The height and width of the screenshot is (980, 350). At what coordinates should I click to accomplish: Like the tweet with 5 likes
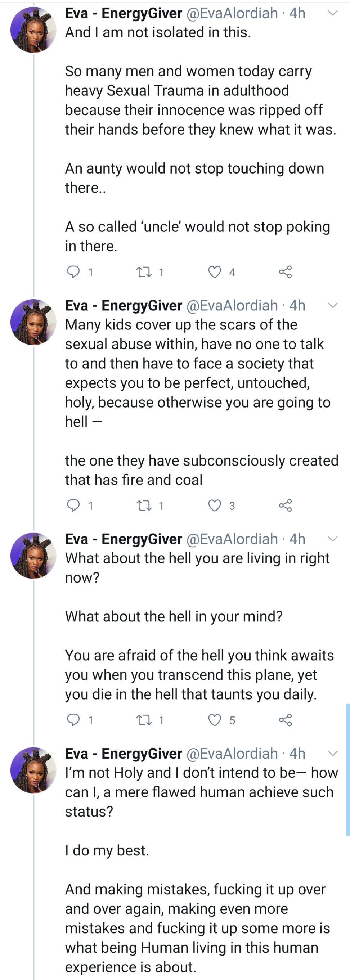click(215, 719)
